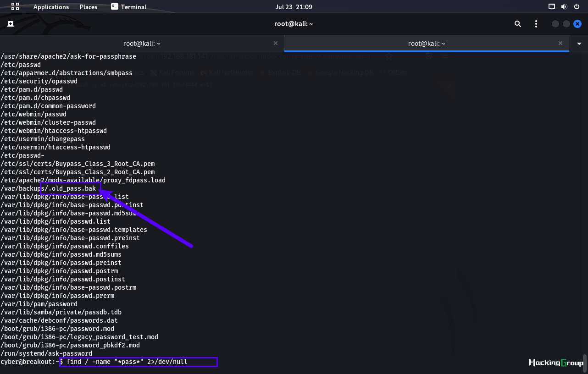
Task: Switch to the first root@kali tab
Action: pyautogui.click(x=142, y=44)
